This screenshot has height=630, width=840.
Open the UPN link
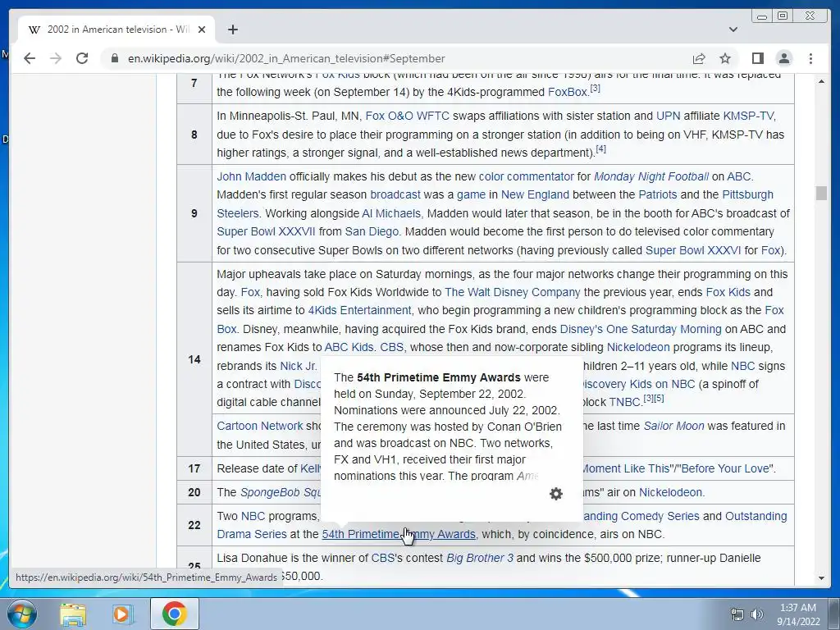pyautogui.click(x=668, y=116)
